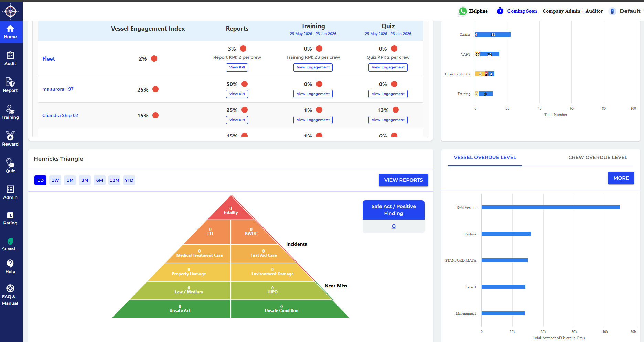Viewport: 644px width, 342px height.
Task: Select the 1W time range
Action: coord(55,180)
